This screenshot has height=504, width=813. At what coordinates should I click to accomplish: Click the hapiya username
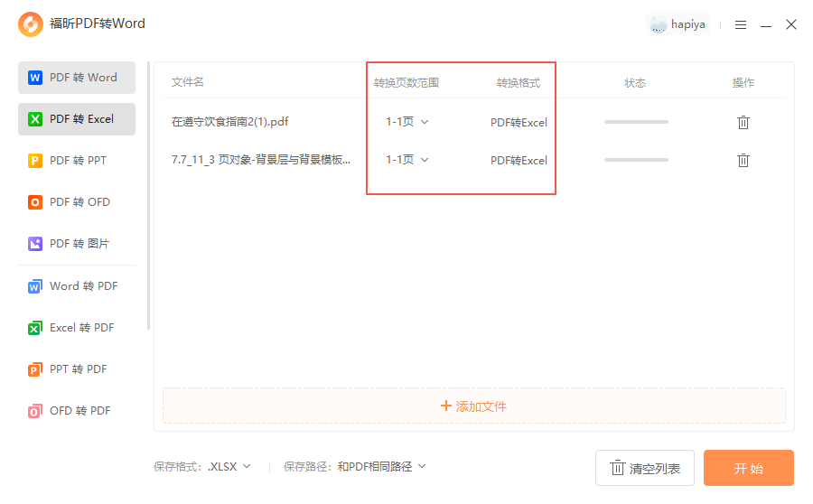(688, 24)
